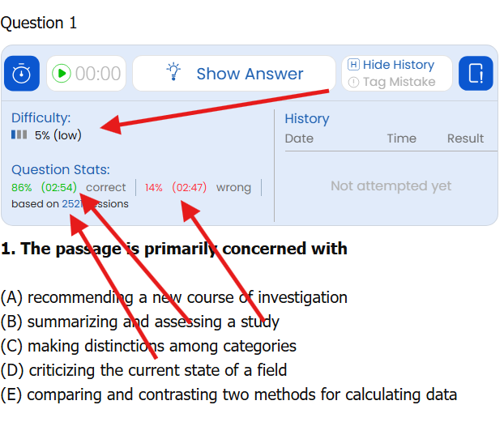The height and width of the screenshot is (422, 504).
Task: Click the 14% wrong statistic
Action: (x=154, y=187)
